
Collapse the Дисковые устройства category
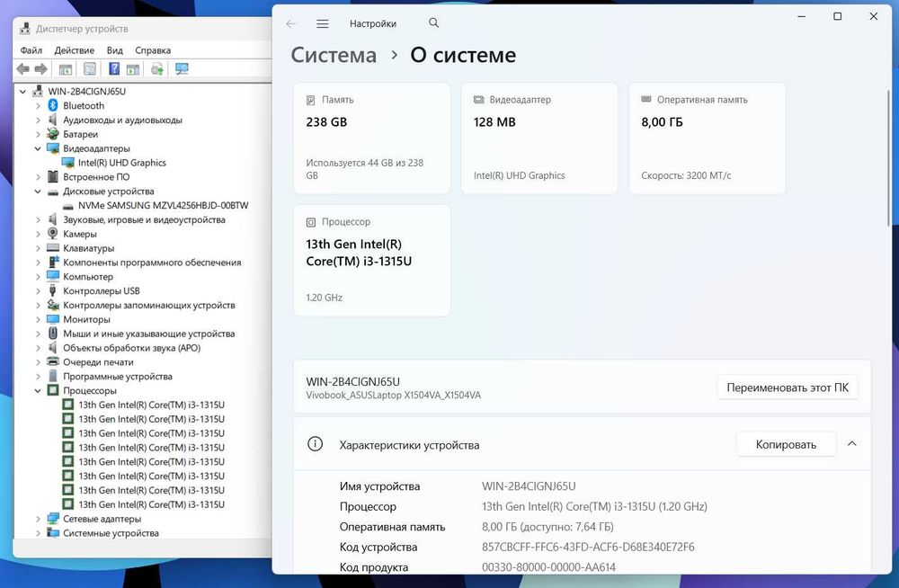[x=38, y=191]
